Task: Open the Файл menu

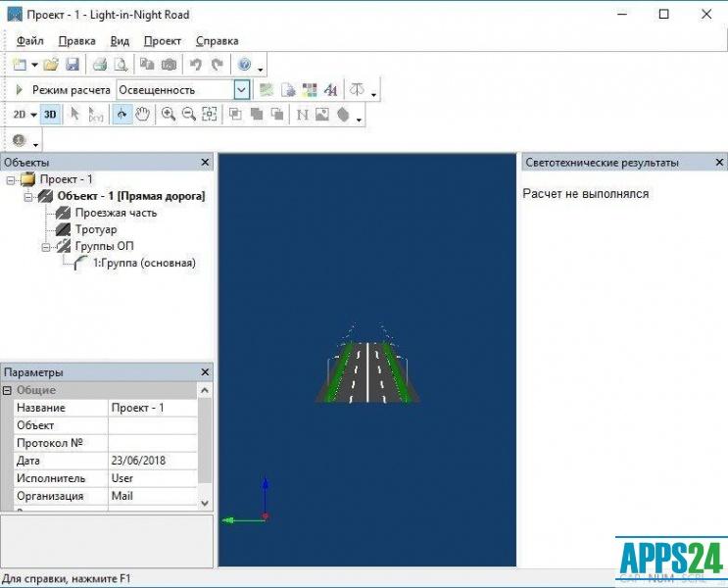Action: click(30, 41)
